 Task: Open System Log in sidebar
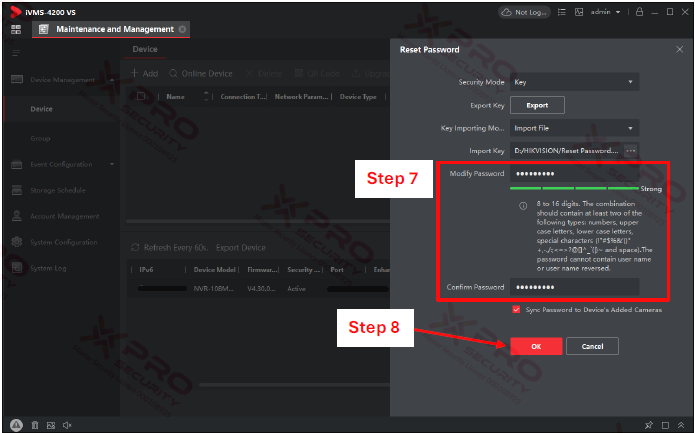(48, 268)
